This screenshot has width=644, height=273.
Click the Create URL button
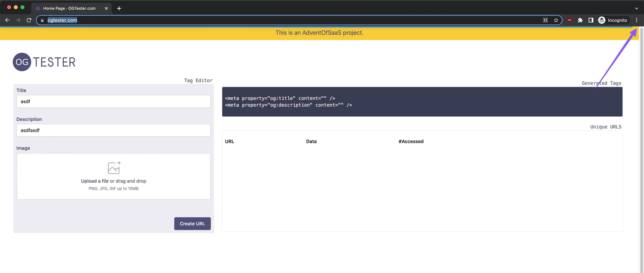(192, 223)
